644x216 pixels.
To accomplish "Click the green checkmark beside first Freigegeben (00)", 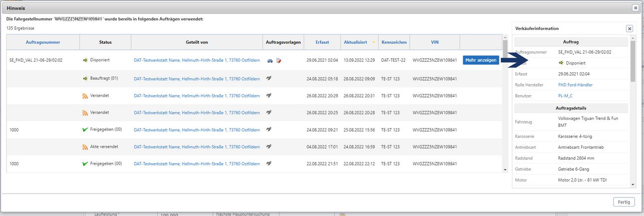I will pos(85,130).
